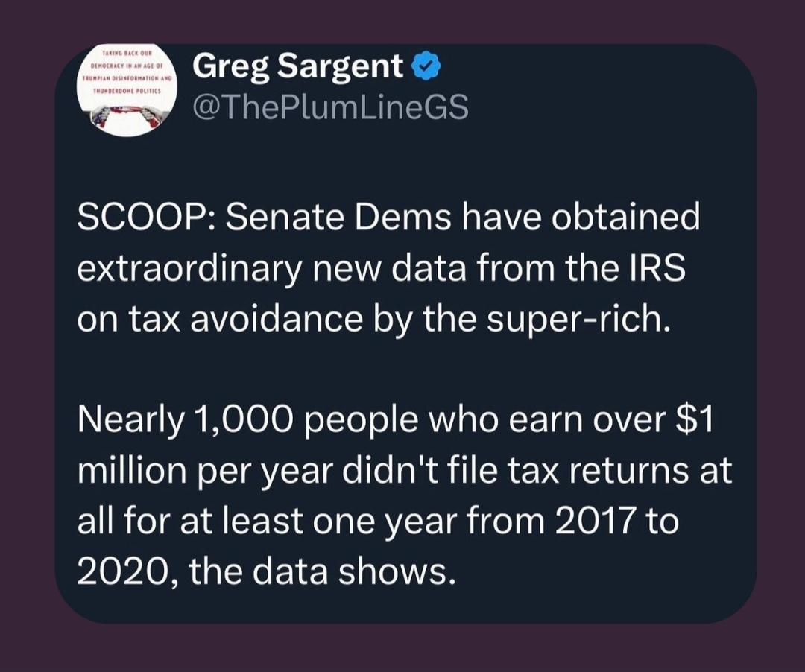Select the first paragraph about Senate Dems
This screenshot has height=672, width=805.
(x=388, y=268)
